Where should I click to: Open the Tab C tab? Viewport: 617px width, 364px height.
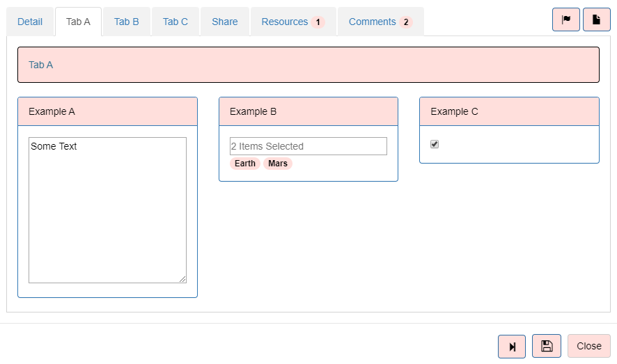(x=175, y=22)
